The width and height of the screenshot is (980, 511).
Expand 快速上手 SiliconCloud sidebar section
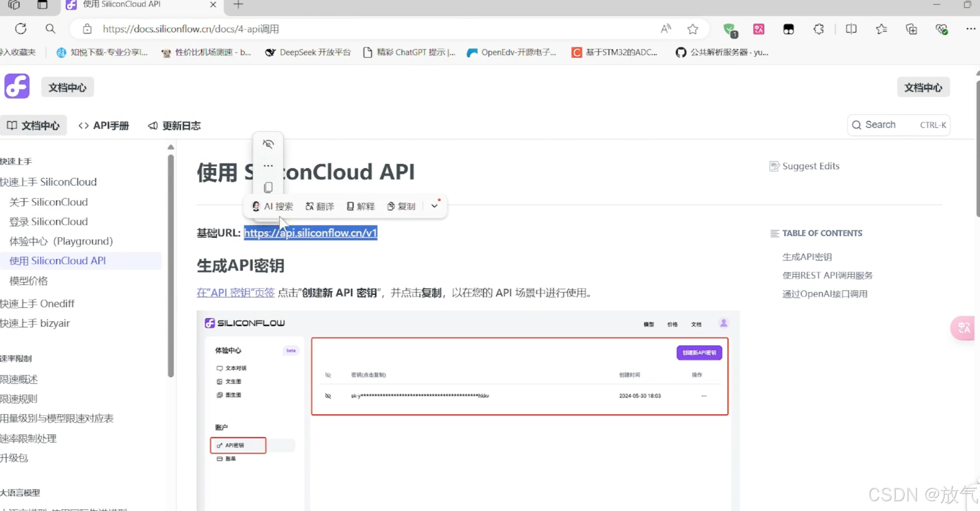48,182
